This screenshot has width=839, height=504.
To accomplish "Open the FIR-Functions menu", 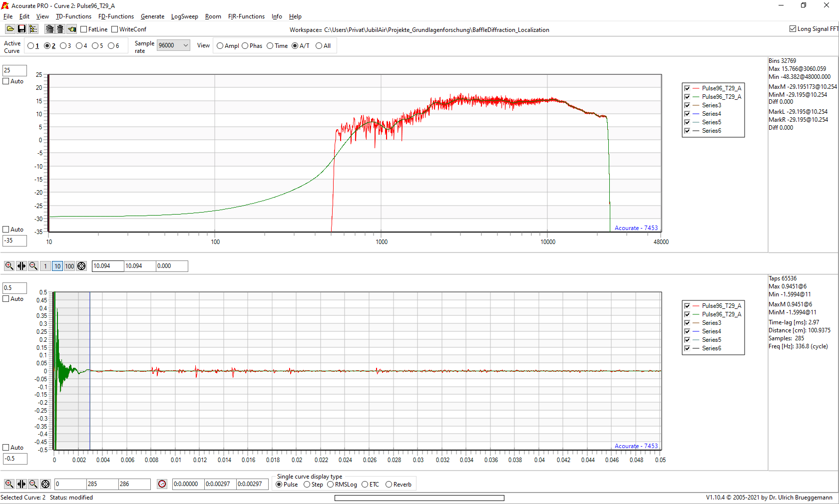I will [246, 16].
